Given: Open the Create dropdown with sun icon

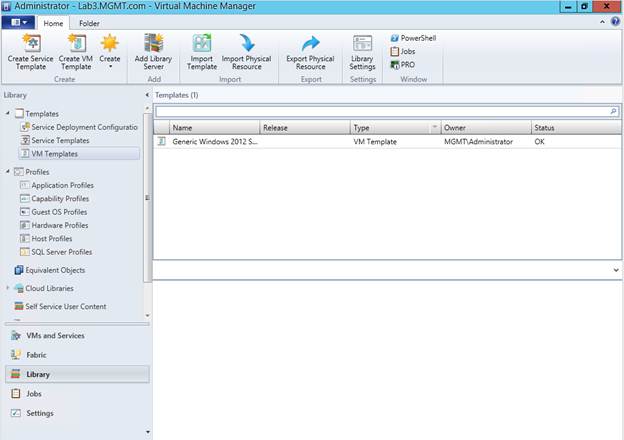Looking at the screenshot, I should 110,52.
